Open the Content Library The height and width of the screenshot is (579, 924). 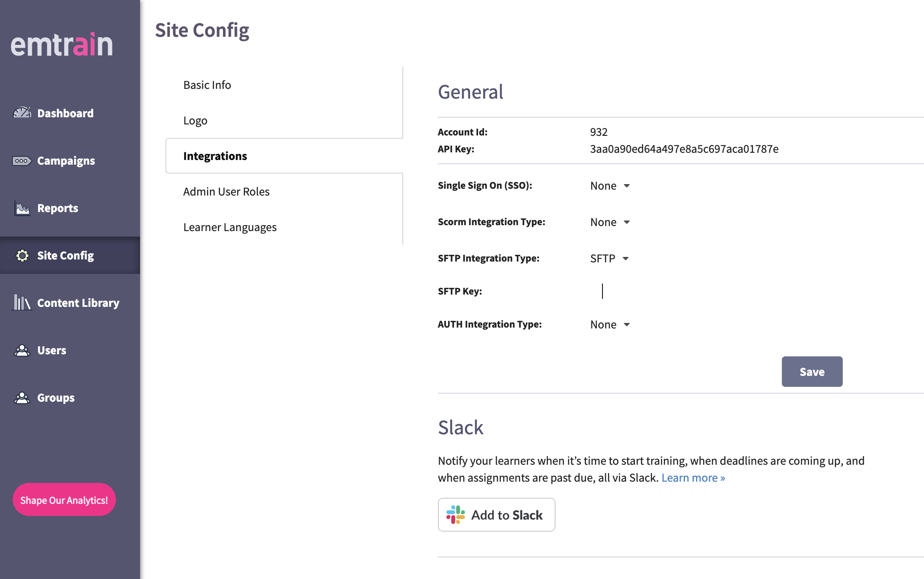click(x=70, y=303)
